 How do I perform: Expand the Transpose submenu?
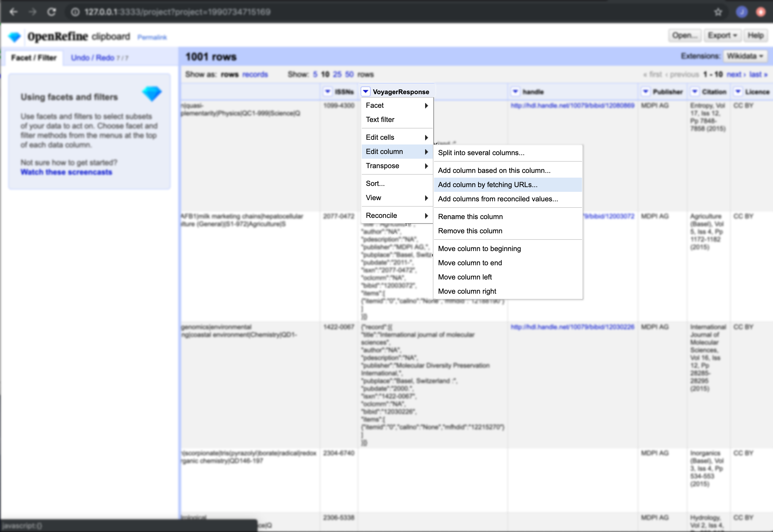click(x=397, y=166)
